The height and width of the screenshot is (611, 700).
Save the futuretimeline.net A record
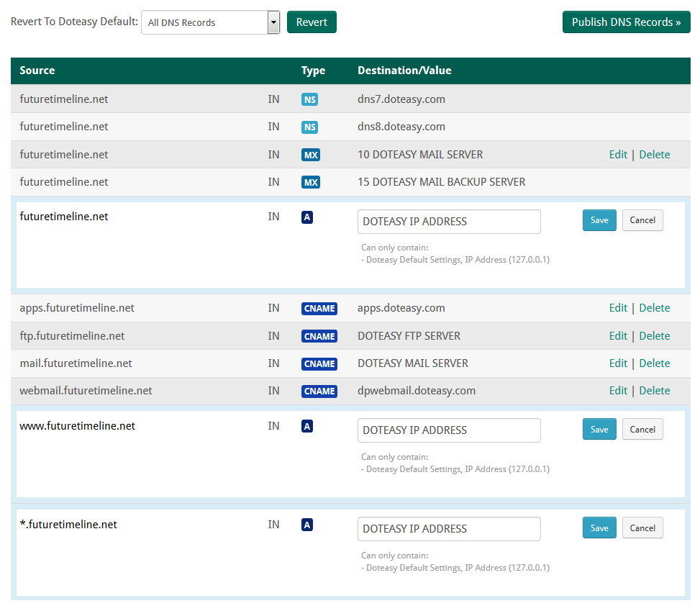point(599,220)
